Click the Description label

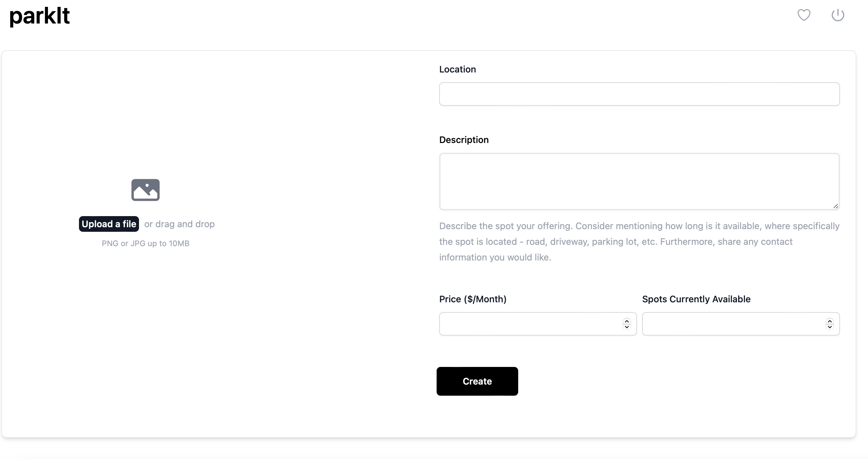point(464,140)
